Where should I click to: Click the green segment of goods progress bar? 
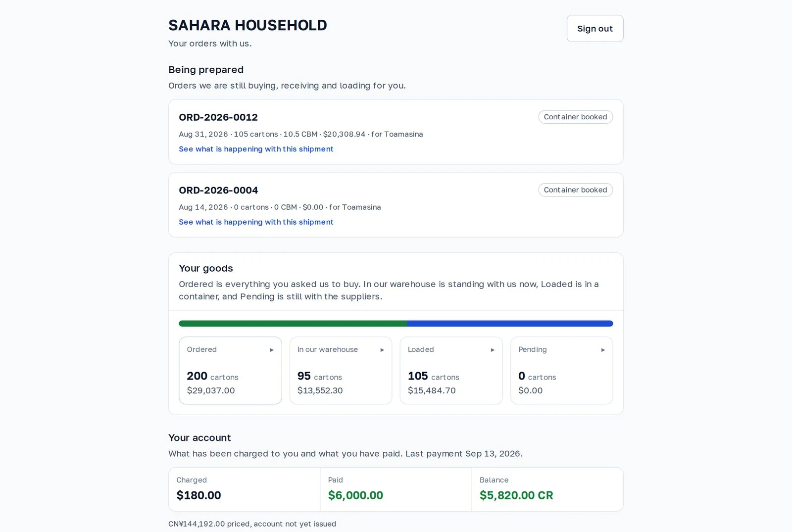click(293, 324)
